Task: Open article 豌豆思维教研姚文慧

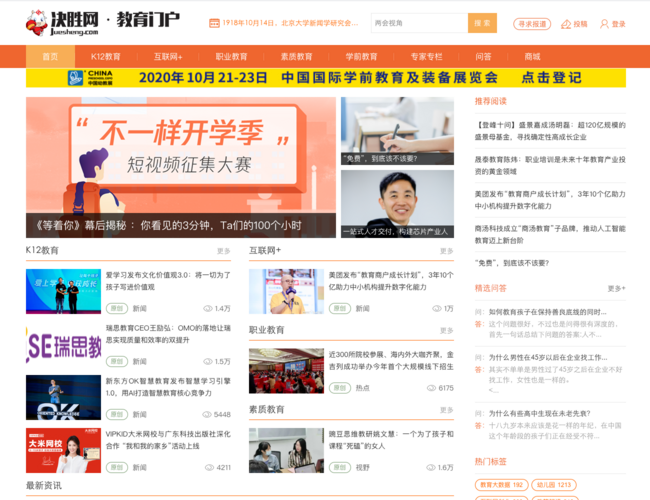Action: click(391, 440)
